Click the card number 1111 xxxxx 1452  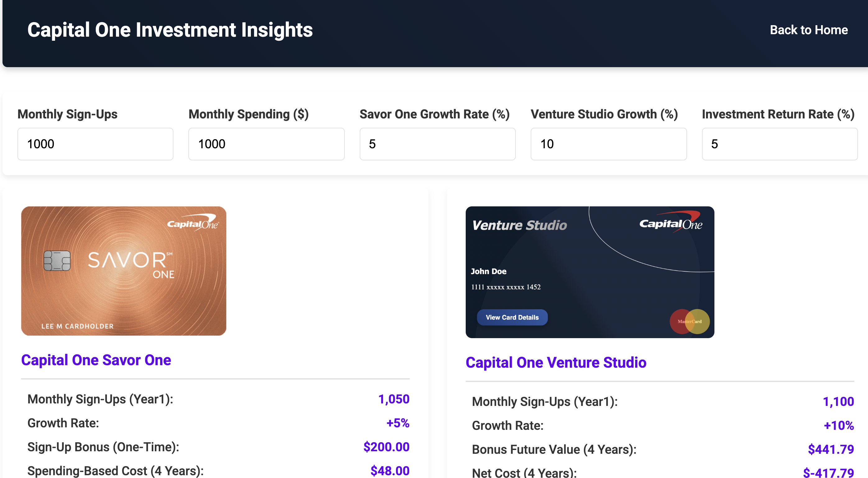[506, 287]
